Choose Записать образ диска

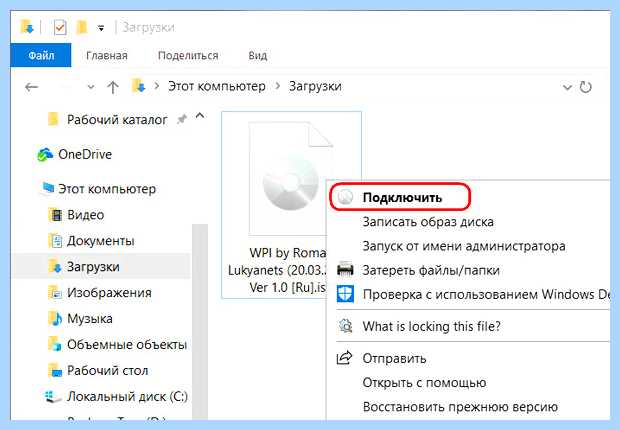[428, 222]
